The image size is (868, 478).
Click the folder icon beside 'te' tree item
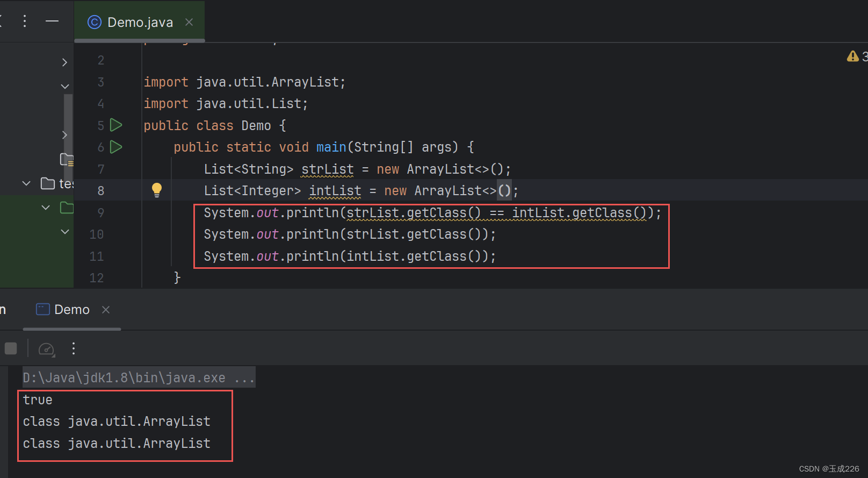point(48,183)
